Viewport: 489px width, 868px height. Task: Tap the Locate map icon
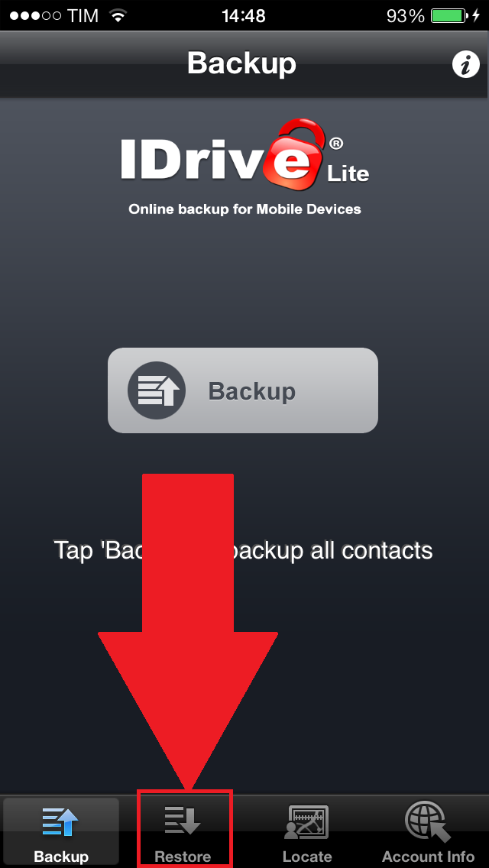(307, 823)
